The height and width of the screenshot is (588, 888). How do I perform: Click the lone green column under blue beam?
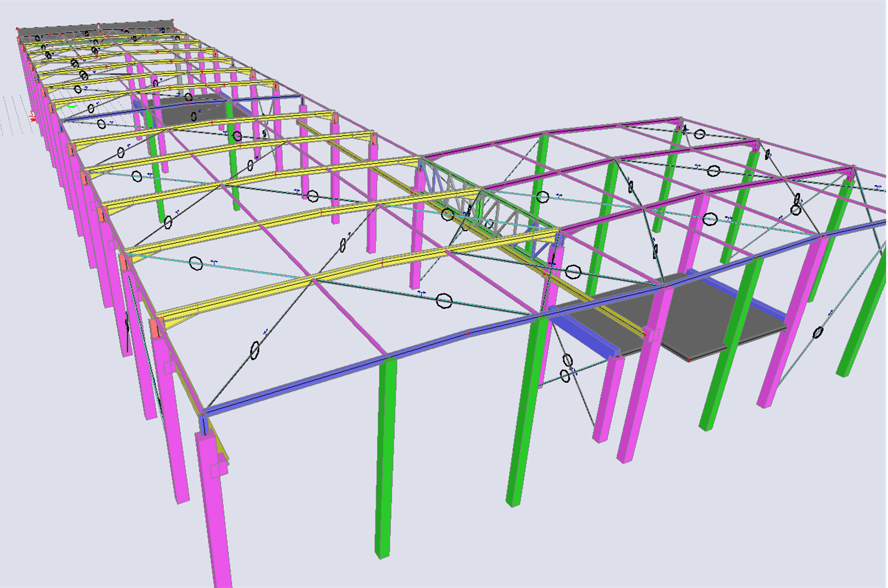pyautogui.click(x=386, y=453)
